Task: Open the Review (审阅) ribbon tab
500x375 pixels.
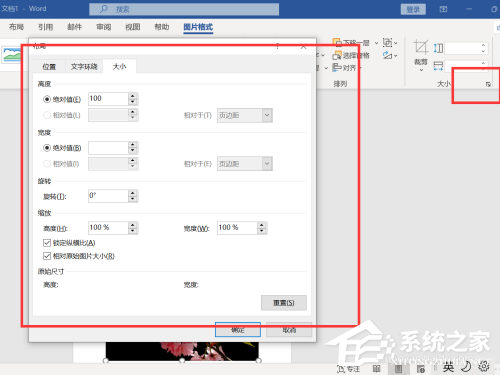Action: click(x=104, y=27)
